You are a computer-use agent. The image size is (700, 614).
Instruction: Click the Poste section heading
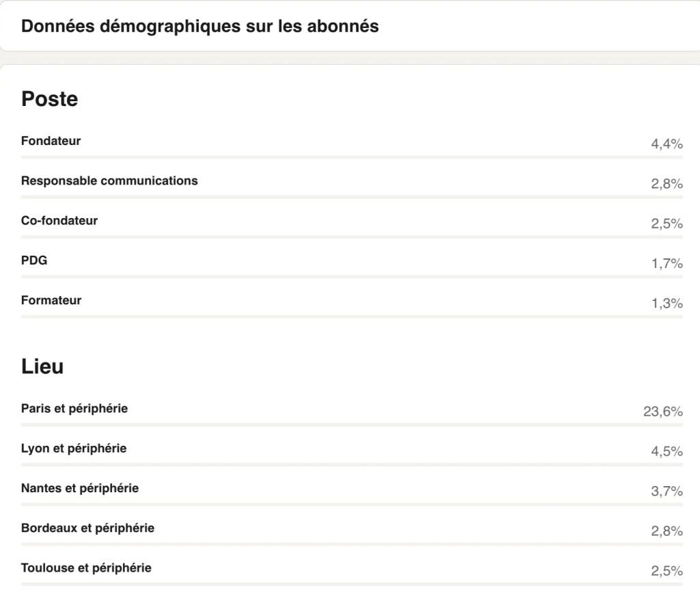click(50, 99)
